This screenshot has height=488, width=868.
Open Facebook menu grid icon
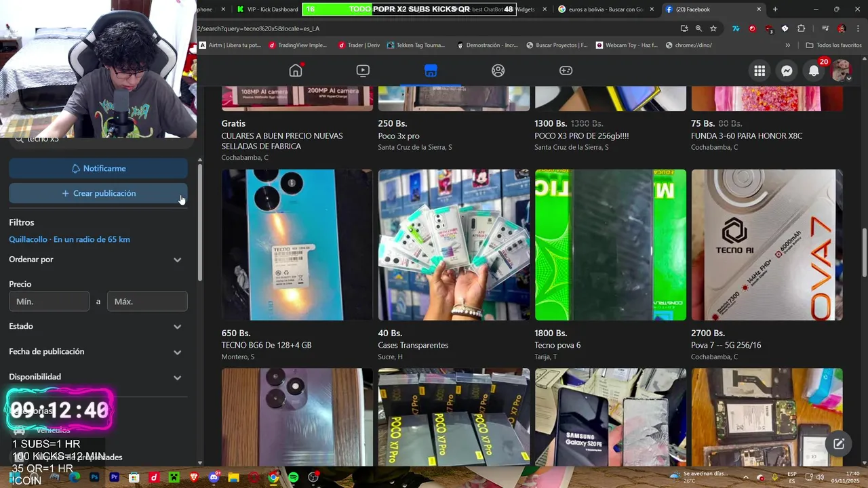tap(759, 70)
